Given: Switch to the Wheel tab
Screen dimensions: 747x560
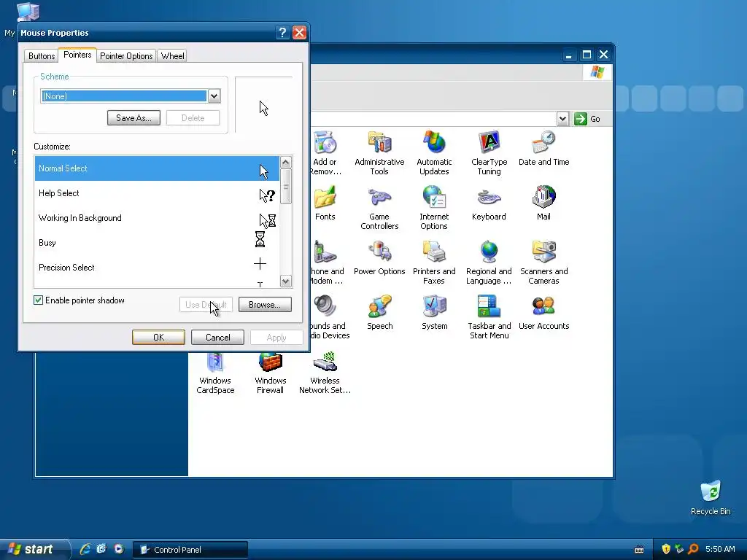Looking at the screenshot, I should pos(172,55).
